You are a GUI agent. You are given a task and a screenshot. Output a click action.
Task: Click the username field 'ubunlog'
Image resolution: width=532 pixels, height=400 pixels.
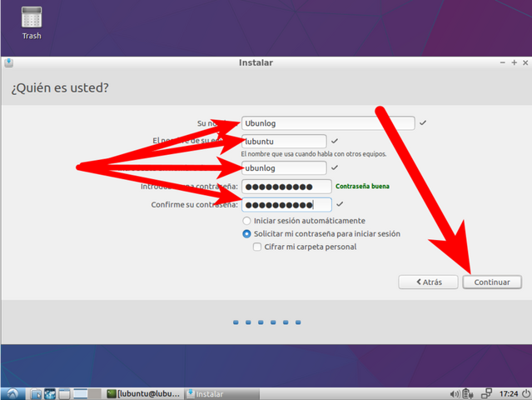[x=285, y=168]
